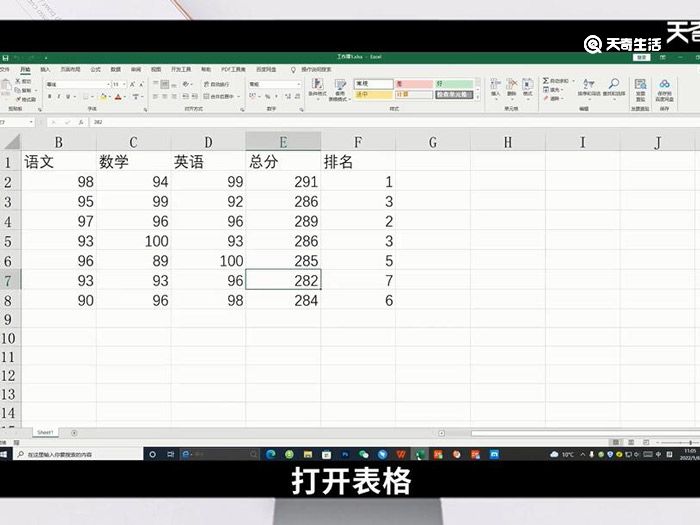700x525 pixels.
Task: Toggle Underline formatting
Action: pos(68,96)
